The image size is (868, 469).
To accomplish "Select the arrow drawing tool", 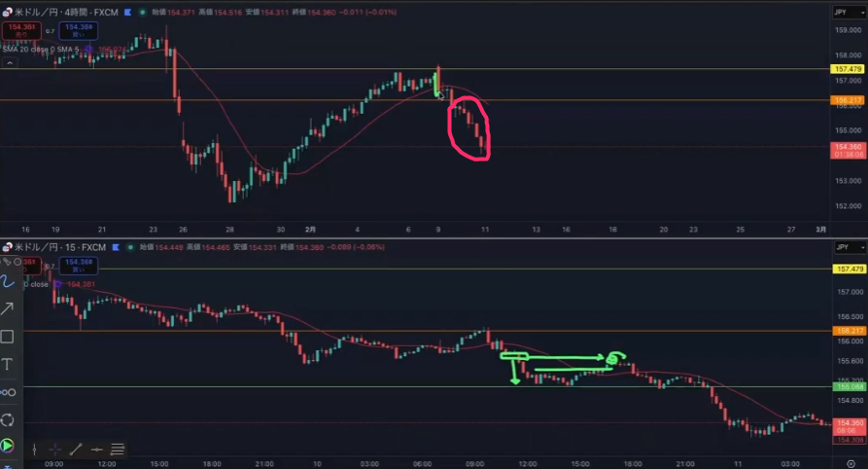I will point(8,308).
